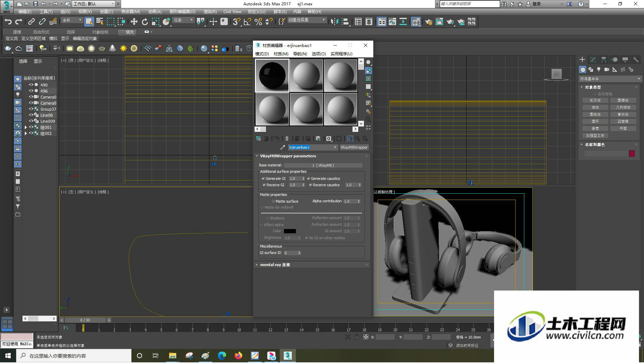Open 实用程序(U) menu in material editor
The width and height of the screenshot is (644, 363).
341,54
